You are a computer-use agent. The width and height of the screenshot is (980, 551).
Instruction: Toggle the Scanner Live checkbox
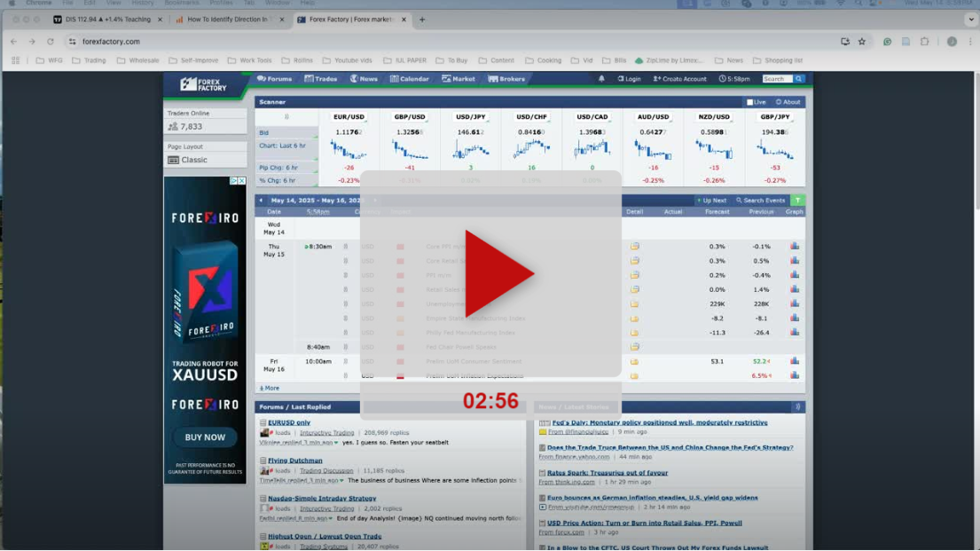(750, 102)
